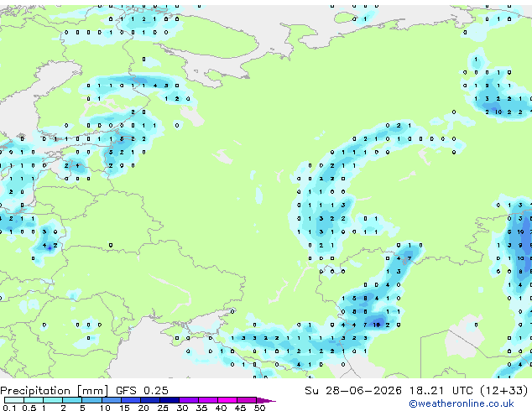Viewport: 532px width, 411px height.
Task: Pick the 45–50 mm legend swatch
Action: [247, 400]
